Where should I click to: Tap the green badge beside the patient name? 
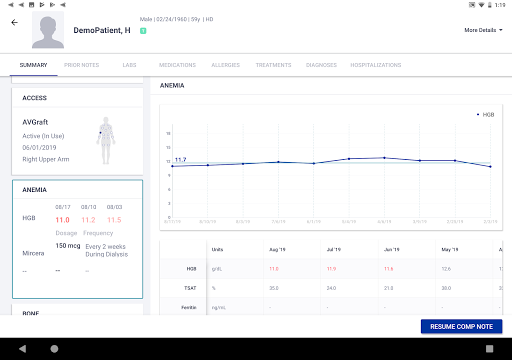tap(143, 31)
